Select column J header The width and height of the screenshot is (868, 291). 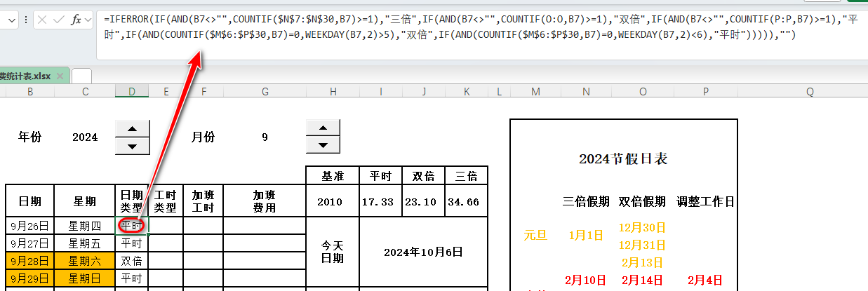(x=424, y=92)
